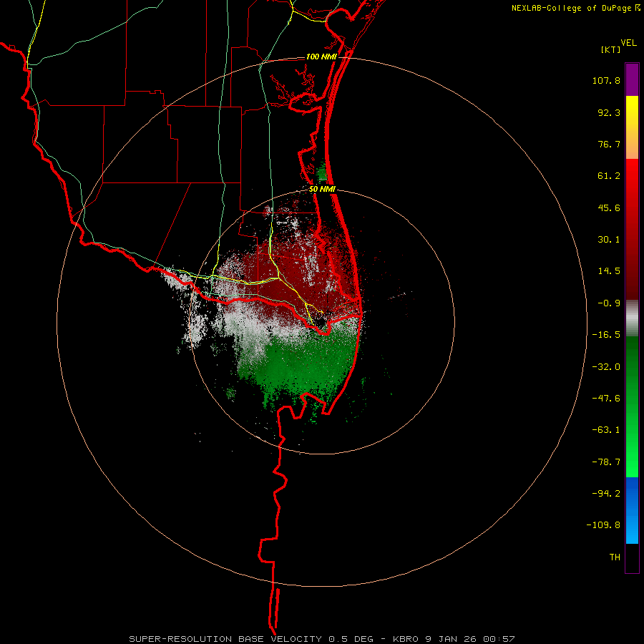
Task: Click the [KT] units label
Action: click(611, 49)
